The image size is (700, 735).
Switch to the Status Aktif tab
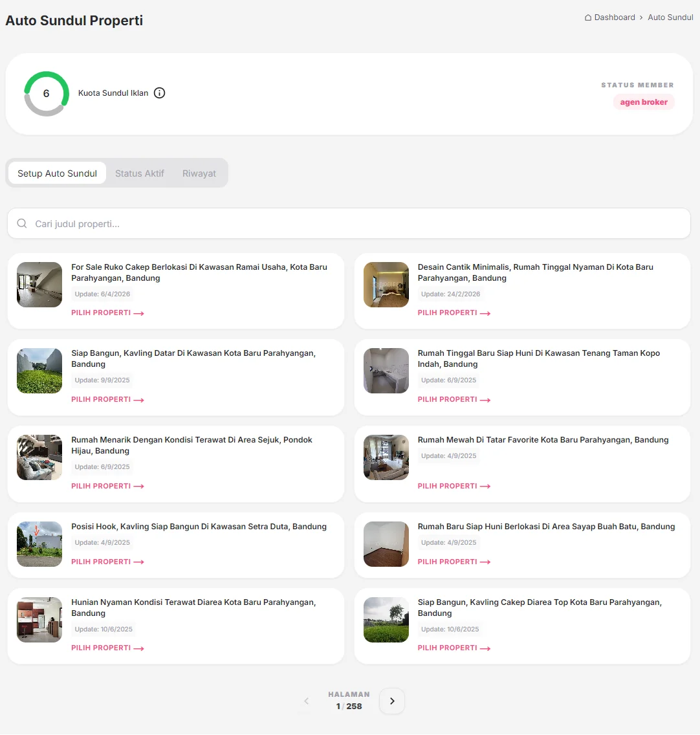140,173
